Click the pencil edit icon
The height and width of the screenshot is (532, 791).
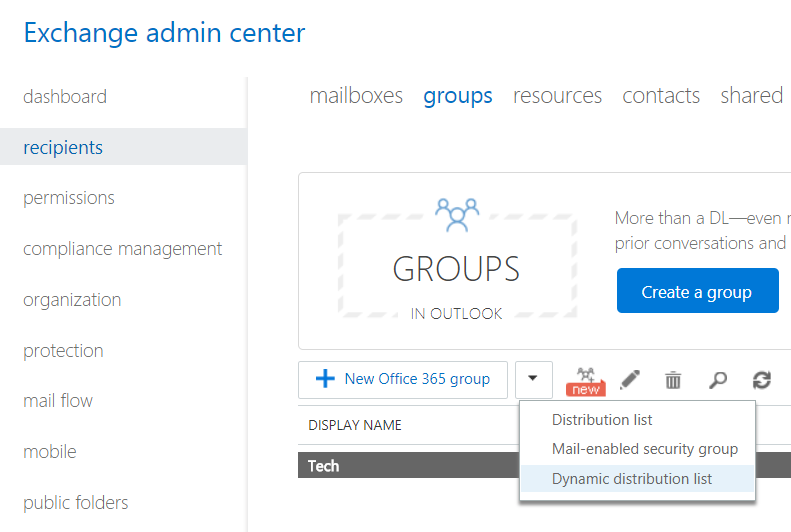630,380
